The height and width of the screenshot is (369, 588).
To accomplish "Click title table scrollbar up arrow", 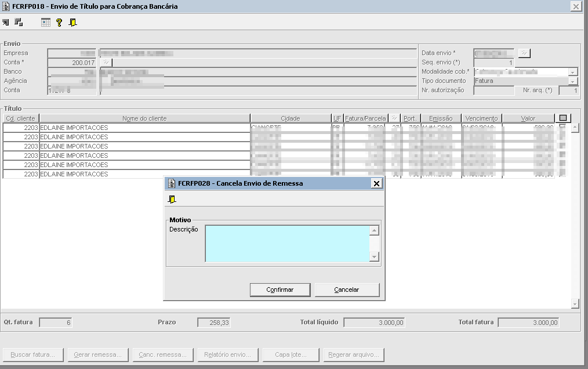I will (x=575, y=128).
